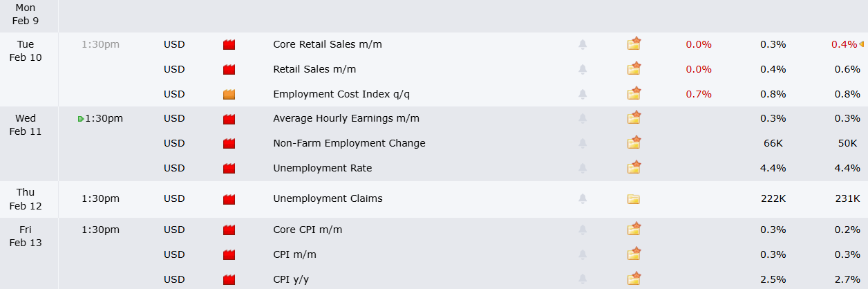The width and height of the screenshot is (868, 289).
Task: Open detail folder for Core Retail Sales m/m
Action: point(634,44)
